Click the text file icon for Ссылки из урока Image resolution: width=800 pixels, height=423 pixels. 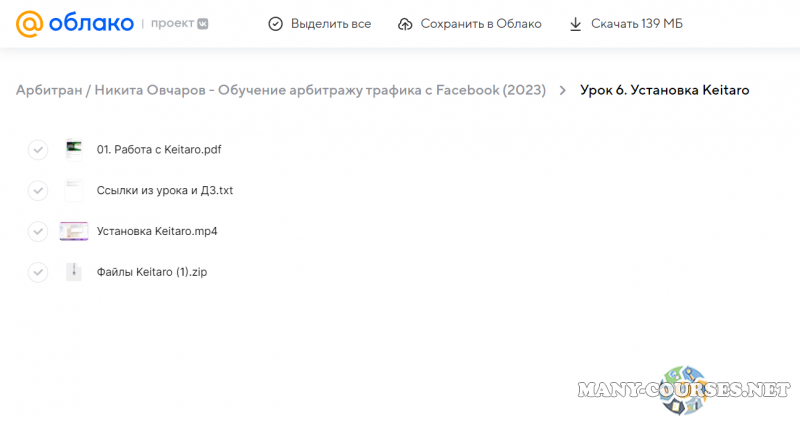point(74,190)
